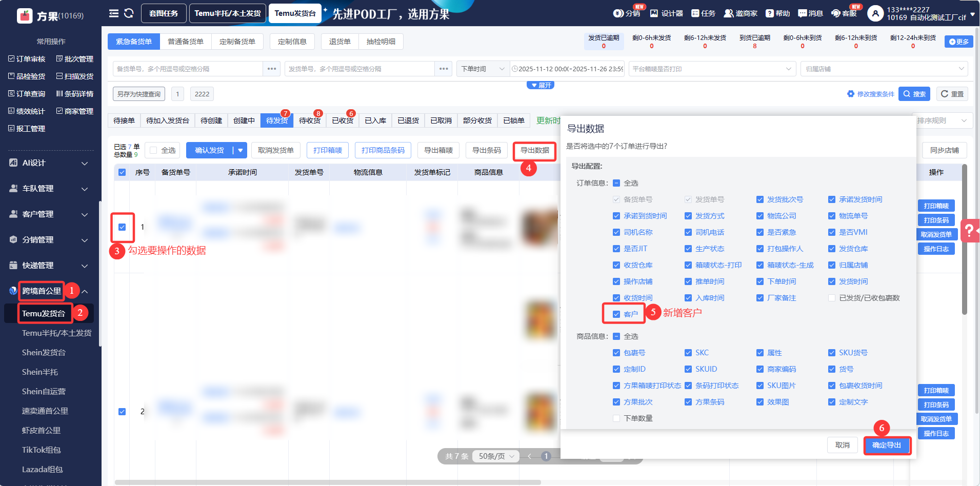Toggle the 全选 checkbox beside 确认发货

153,150
